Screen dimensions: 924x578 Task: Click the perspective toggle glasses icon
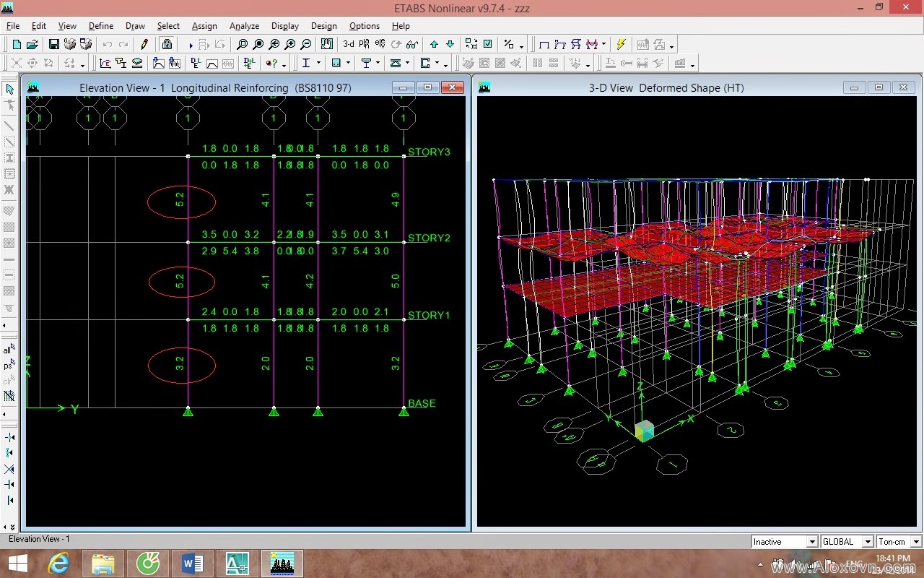point(412,45)
